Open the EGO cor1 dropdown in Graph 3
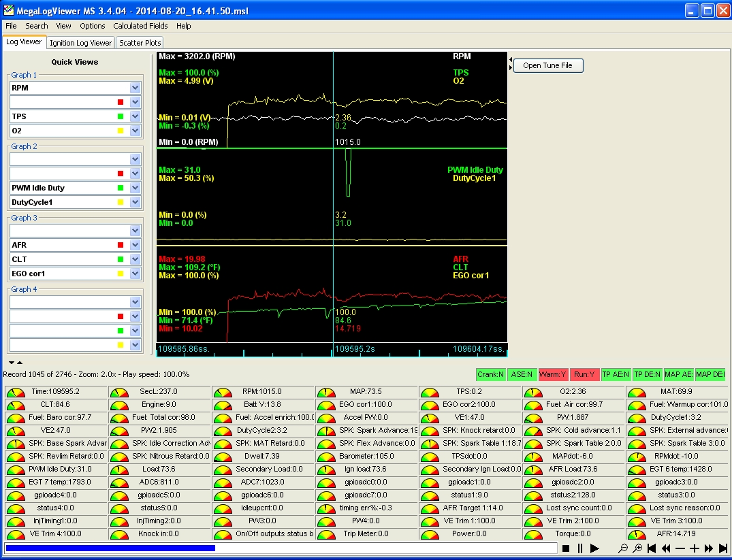 (x=136, y=274)
